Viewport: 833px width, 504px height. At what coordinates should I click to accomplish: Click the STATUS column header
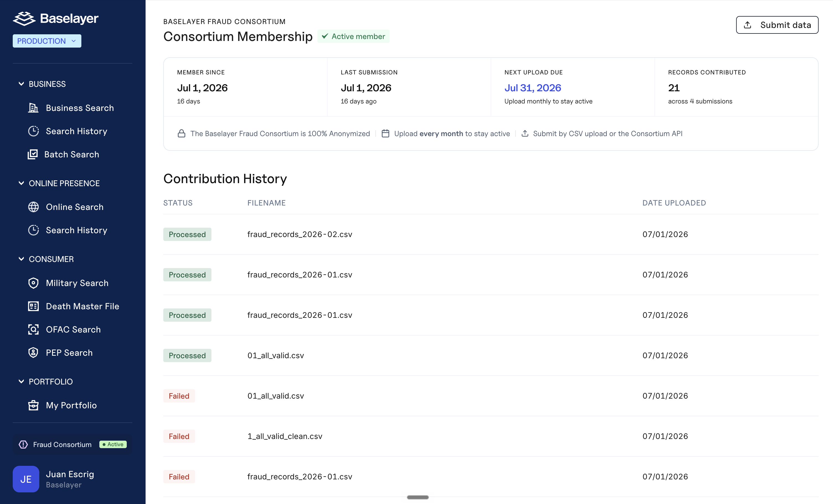point(178,203)
